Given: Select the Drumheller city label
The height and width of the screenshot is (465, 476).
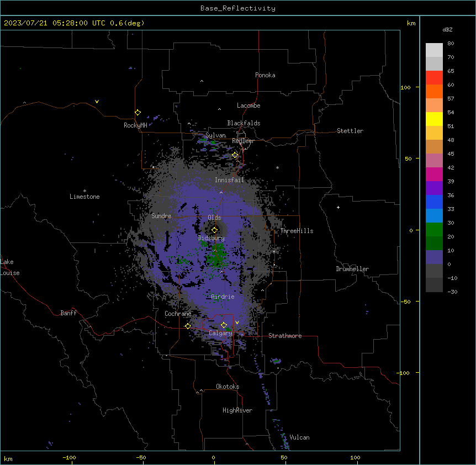Looking at the screenshot, I should [352, 269].
